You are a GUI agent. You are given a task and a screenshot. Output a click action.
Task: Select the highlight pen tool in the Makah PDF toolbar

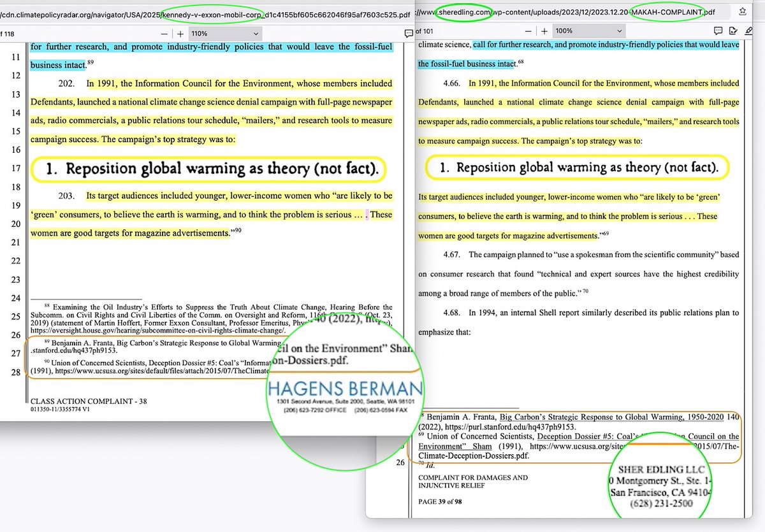click(x=748, y=31)
